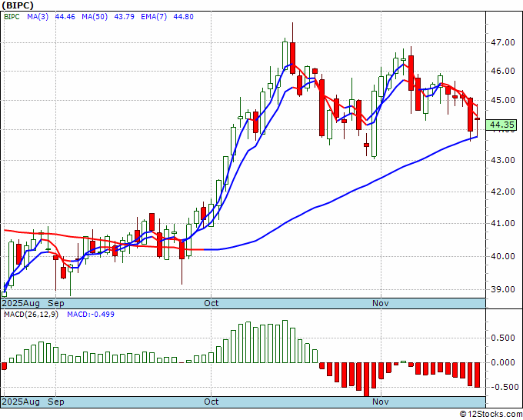Click the final red MACD histogram bar
This screenshot has height=420, width=523.
[x=478, y=375]
